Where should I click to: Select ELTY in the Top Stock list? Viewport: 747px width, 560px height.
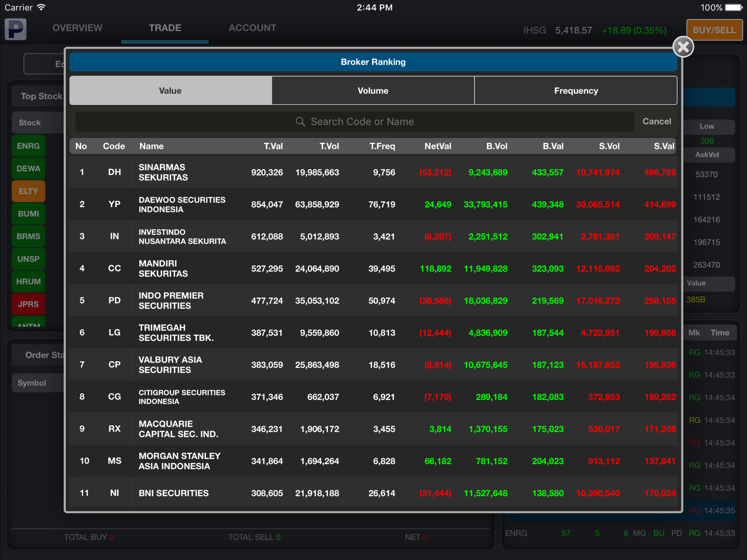28,191
